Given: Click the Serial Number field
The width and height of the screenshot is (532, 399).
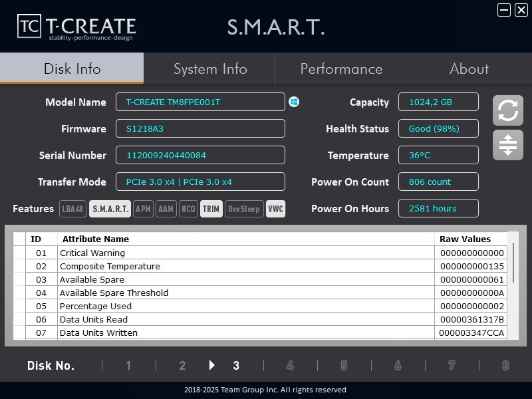Looking at the screenshot, I should (200, 155).
